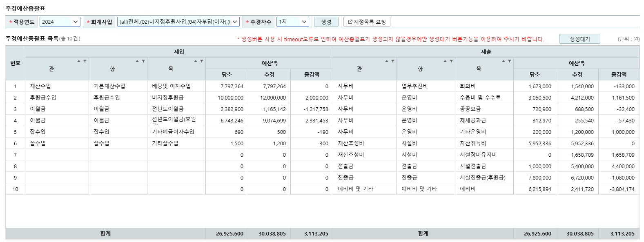Click the sort arrow in 세출 관 column
The height and width of the screenshot is (242, 644).
pos(387,61)
